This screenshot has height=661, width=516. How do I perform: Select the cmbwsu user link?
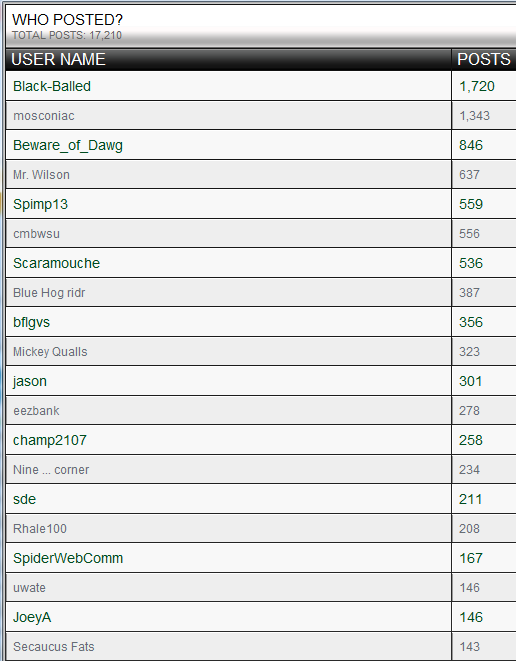(x=36, y=234)
